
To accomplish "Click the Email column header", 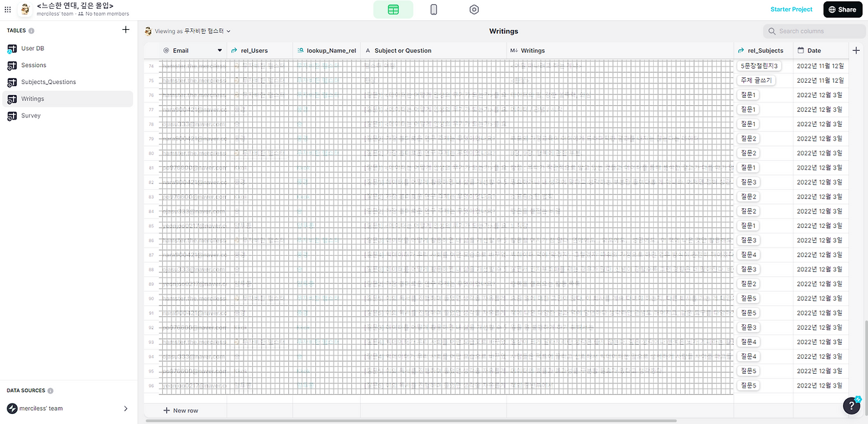I will click(x=193, y=50).
